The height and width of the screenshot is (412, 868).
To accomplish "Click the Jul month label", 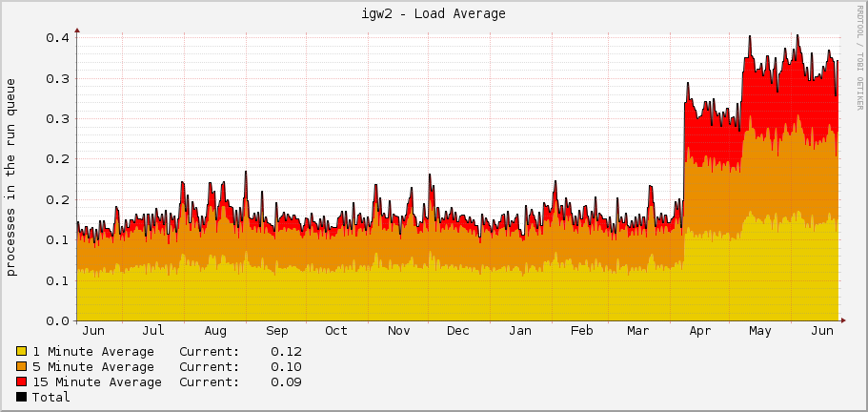I will (152, 331).
